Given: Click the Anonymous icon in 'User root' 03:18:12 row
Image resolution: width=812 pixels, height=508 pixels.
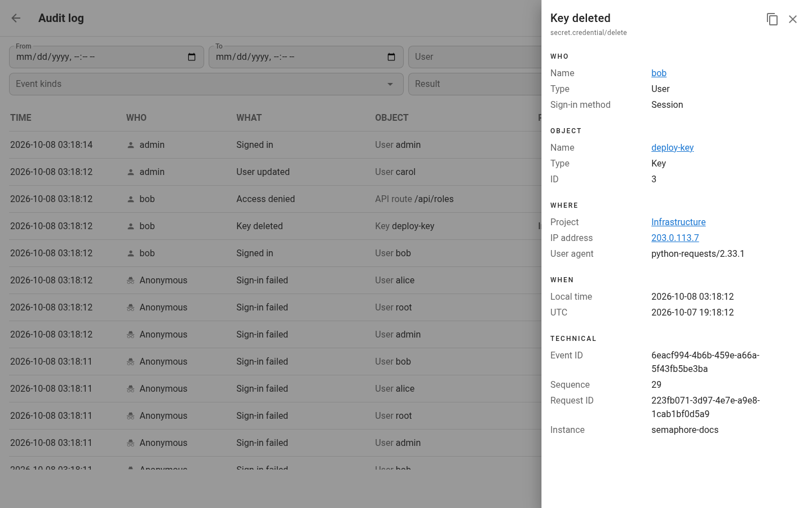Looking at the screenshot, I should (x=131, y=308).
